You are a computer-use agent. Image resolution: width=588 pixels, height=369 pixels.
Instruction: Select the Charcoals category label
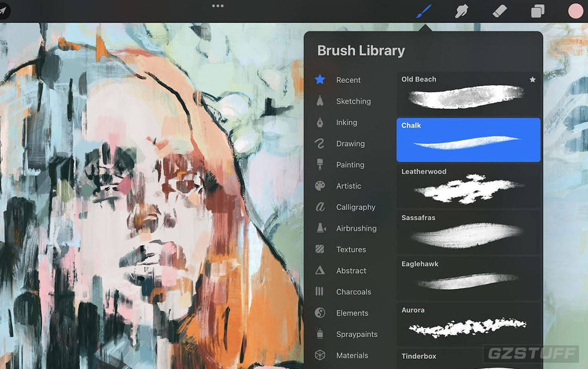tap(354, 292)
